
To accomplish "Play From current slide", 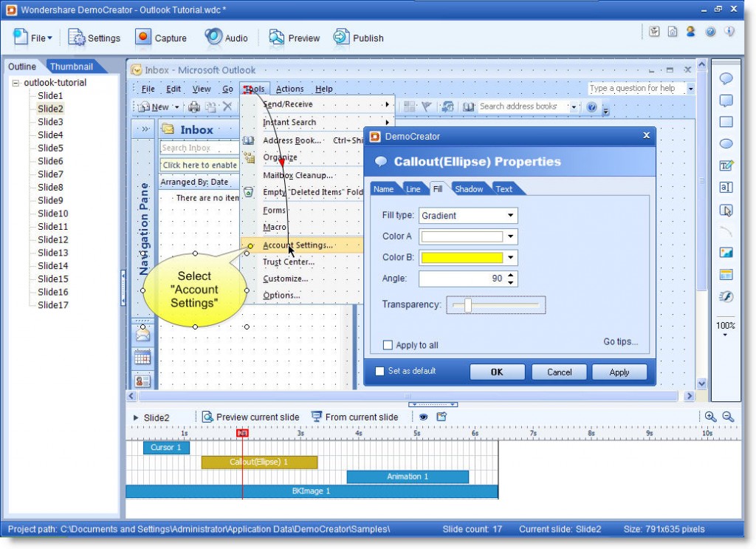I will (x=355, y=417).
